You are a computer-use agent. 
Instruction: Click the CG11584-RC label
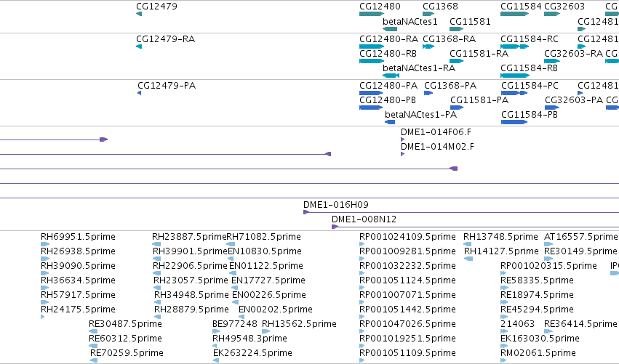pyautogui.click(x=530, y=39)
